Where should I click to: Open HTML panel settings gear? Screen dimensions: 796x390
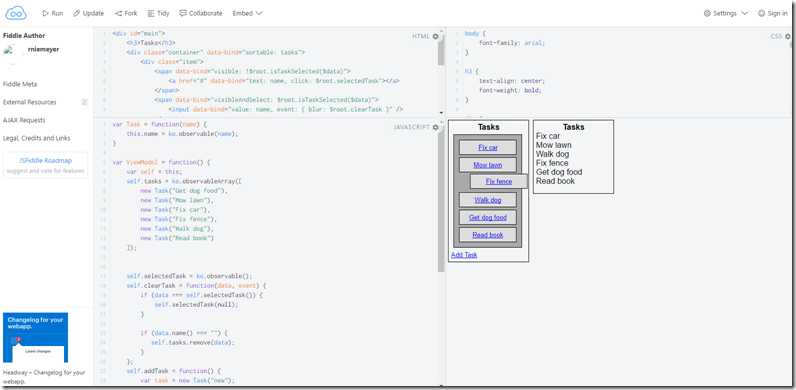click(435, 37)
